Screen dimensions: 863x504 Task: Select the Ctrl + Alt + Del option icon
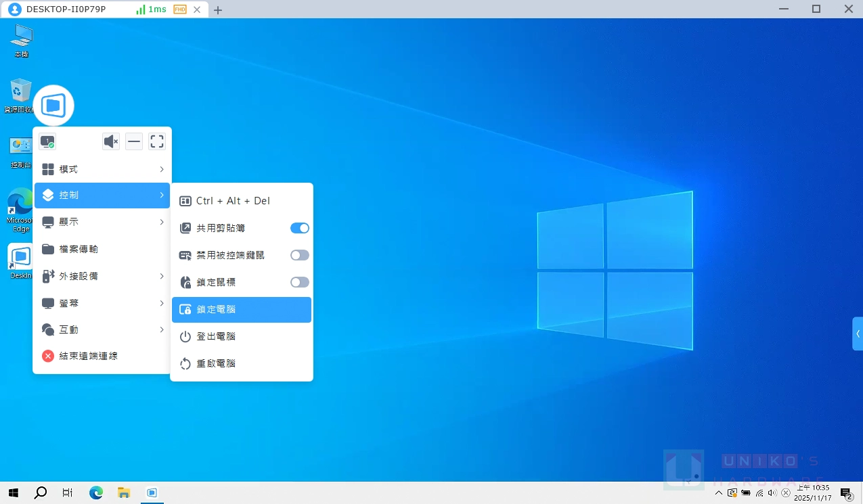[x=185, y=200]
